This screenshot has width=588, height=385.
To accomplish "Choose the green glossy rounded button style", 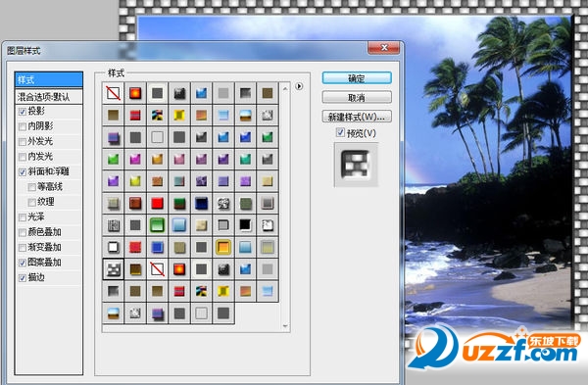I will 157,225.
